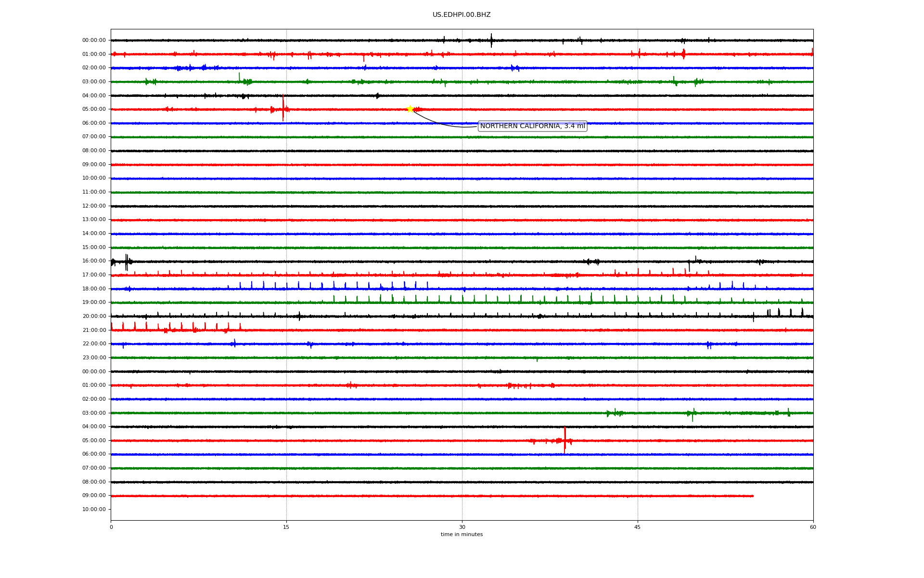
Task: Click the first 05:00:00 trace label
Action: [94, 109]
